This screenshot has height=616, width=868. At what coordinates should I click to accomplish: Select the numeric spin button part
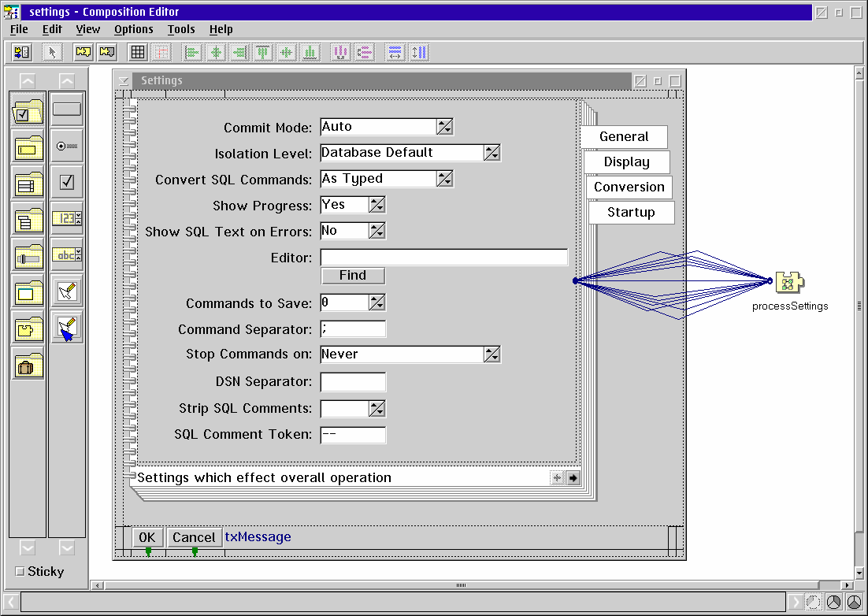pos(67,219)
